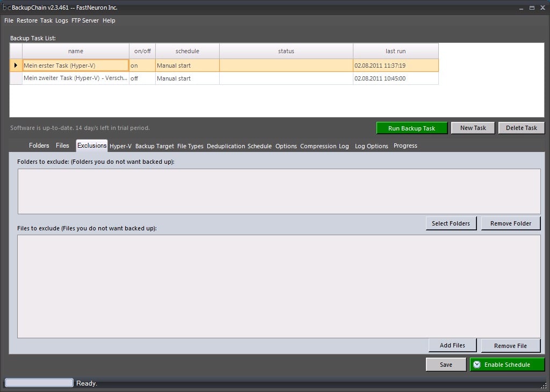This screenshot has width=550, height=392.
Task: Click the Remove Folder button
Action: click(511, 223)
